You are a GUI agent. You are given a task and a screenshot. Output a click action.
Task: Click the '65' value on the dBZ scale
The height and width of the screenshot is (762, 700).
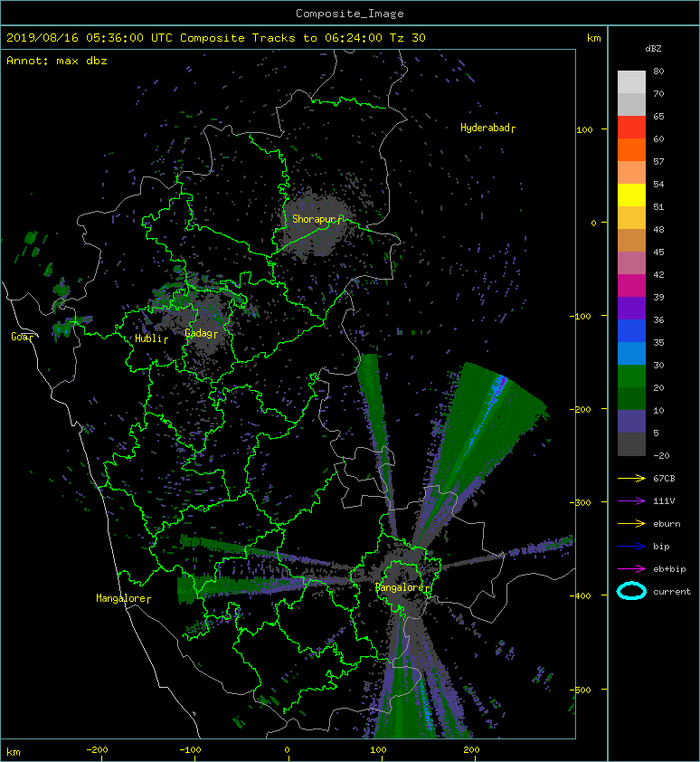pyautogui.click(x=658, y=116)
